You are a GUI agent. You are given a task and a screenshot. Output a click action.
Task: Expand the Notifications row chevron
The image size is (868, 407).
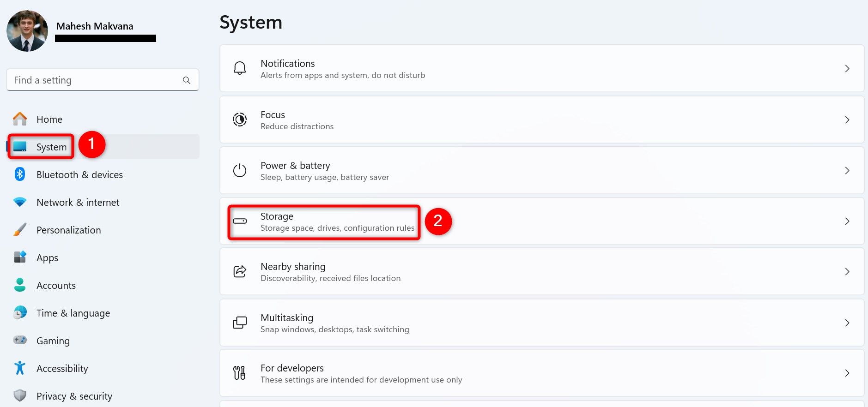tap(847, 68)
